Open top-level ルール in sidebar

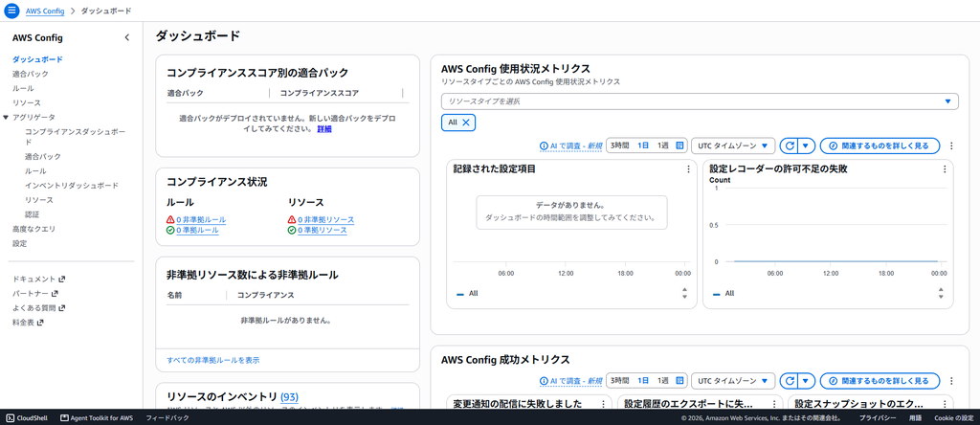23,88
